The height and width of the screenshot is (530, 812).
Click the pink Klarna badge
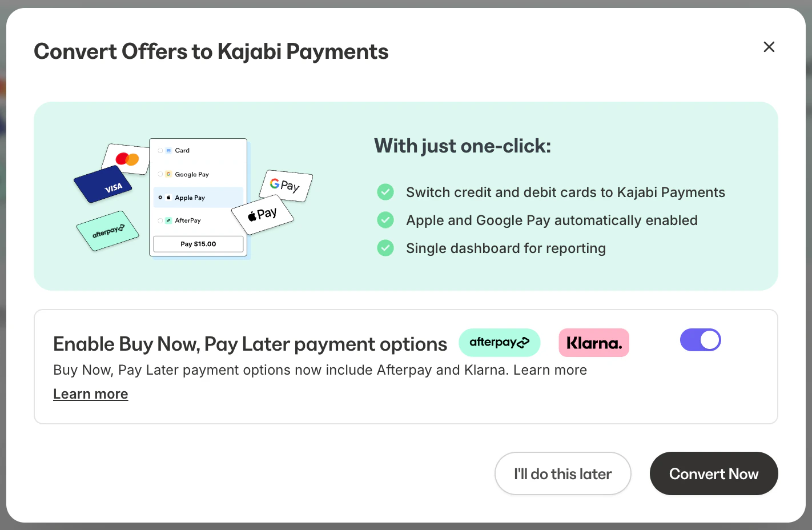tap(594, 342)
